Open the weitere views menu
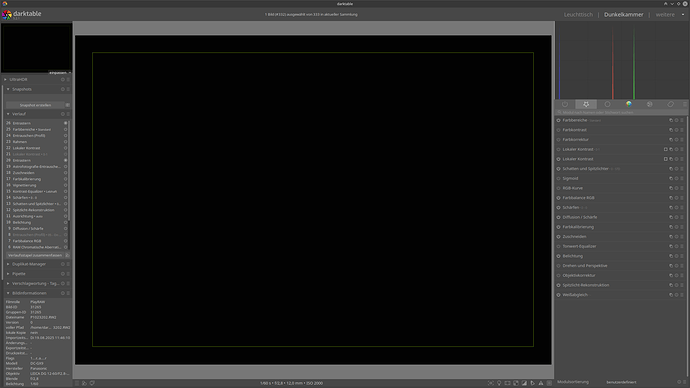The width and height of the screenshot is (690, 388). 665,15
